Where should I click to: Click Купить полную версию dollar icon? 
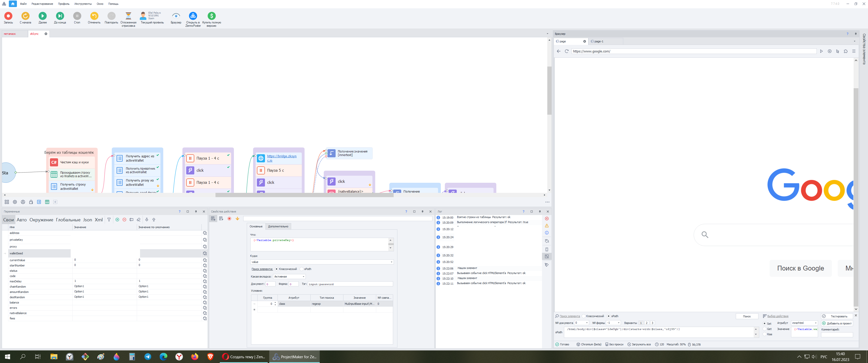point(211,16)
